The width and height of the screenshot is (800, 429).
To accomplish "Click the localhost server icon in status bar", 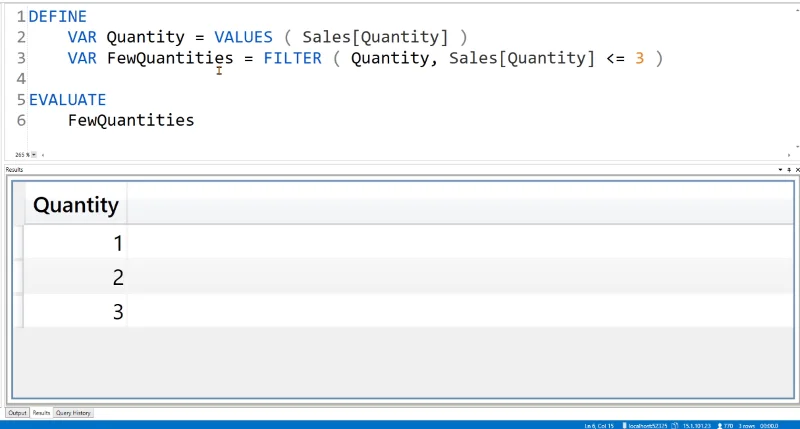I will pos(624,425).
